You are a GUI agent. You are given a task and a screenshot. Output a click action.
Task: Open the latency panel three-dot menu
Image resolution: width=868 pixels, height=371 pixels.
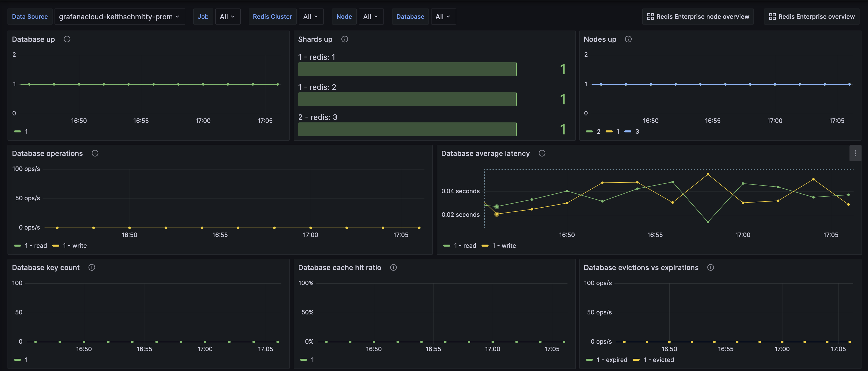855,153
